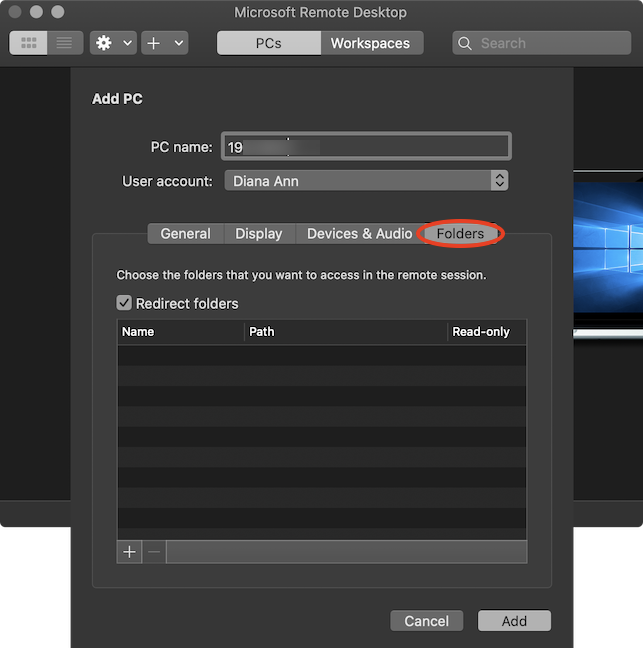This screenshot has width=643, height=648.
Task: Focus the Search field
Action: (542, 43)
